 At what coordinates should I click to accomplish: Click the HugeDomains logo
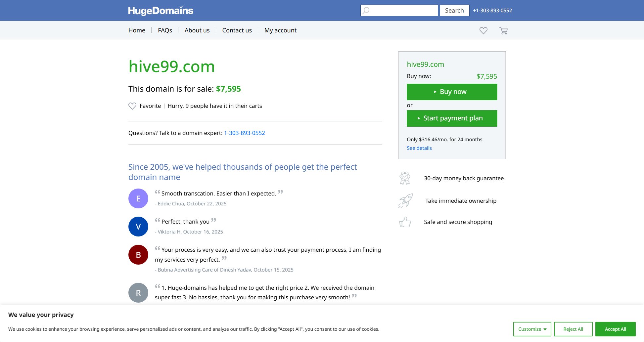pos(160,10)
